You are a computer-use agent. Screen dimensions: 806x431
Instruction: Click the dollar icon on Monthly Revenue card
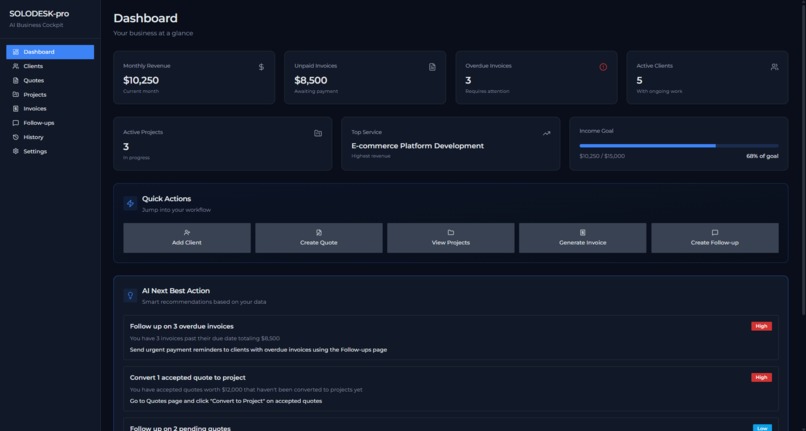(x=261, y=67)
